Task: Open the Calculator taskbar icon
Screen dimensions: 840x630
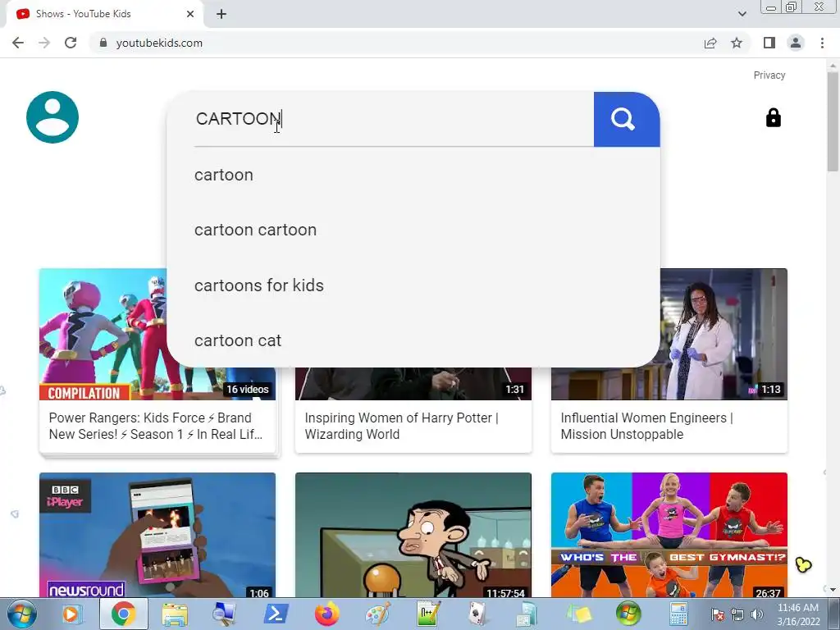Action: click(x=678, y=614)
